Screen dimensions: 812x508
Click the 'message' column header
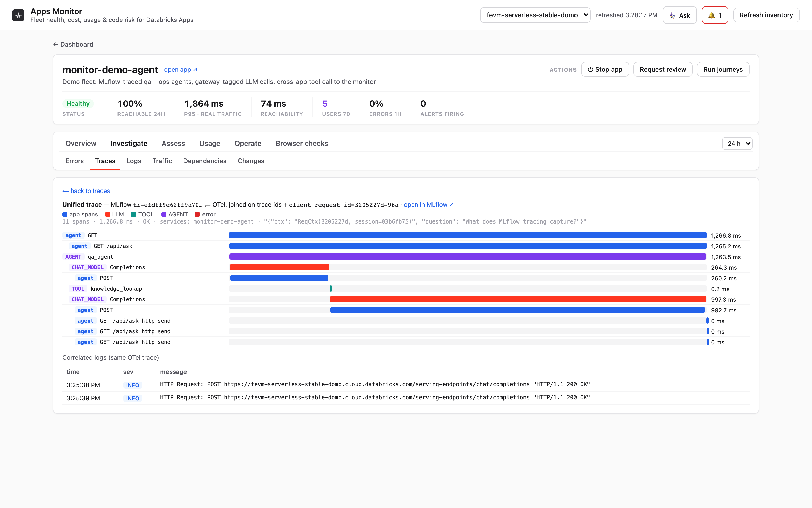[x=174, y=372]
